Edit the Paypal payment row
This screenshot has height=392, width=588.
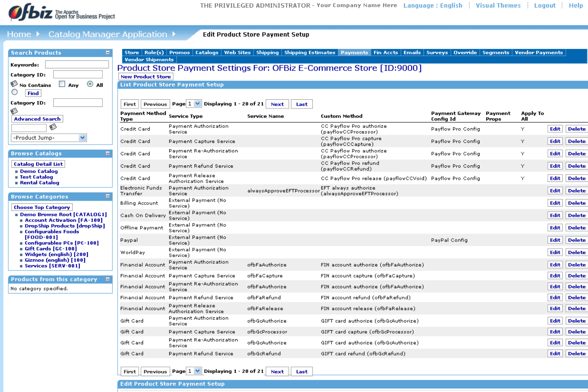tap(555, 240)
